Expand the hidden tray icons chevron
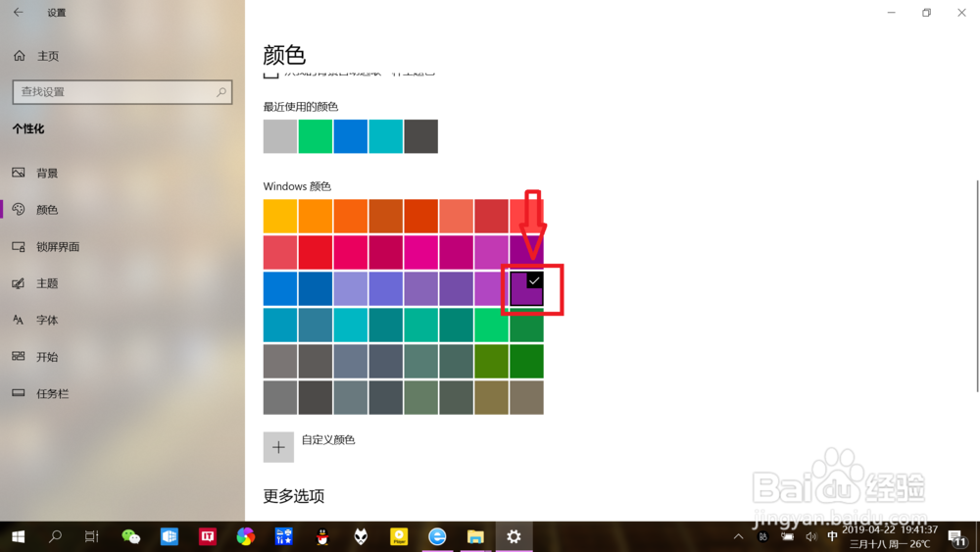Viewport: 980px width, 552px height. click(738, 536)
